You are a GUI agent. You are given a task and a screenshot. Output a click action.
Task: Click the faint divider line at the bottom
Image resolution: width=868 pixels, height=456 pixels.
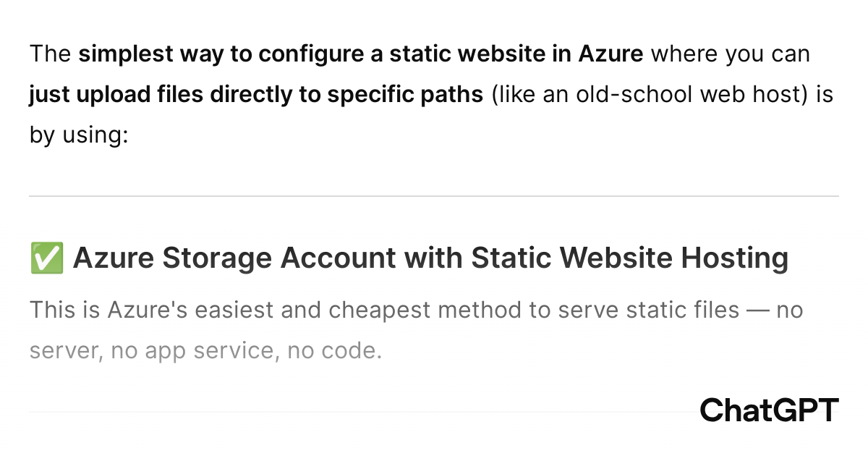pyautogui.click(x=362, y=412)
